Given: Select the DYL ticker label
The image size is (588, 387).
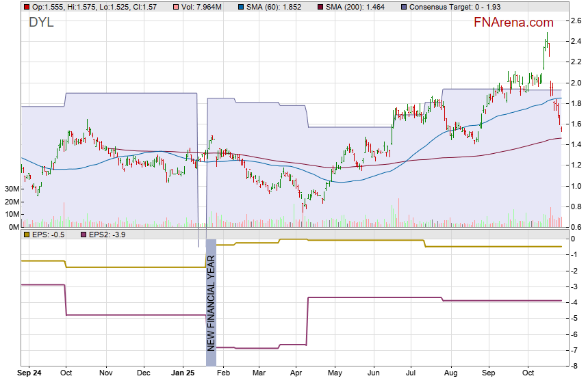Looking at the screenshot, I should click(41, 23).
